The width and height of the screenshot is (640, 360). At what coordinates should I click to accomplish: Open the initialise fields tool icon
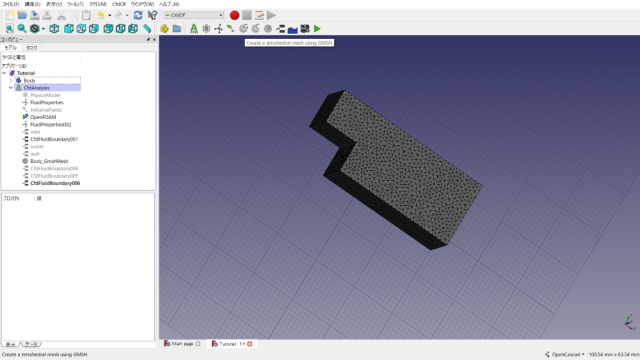point(231,29)
